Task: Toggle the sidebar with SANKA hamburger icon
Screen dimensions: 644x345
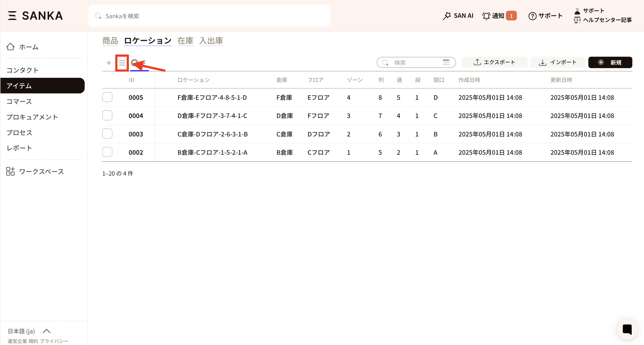Action: [x=12, y=15]
